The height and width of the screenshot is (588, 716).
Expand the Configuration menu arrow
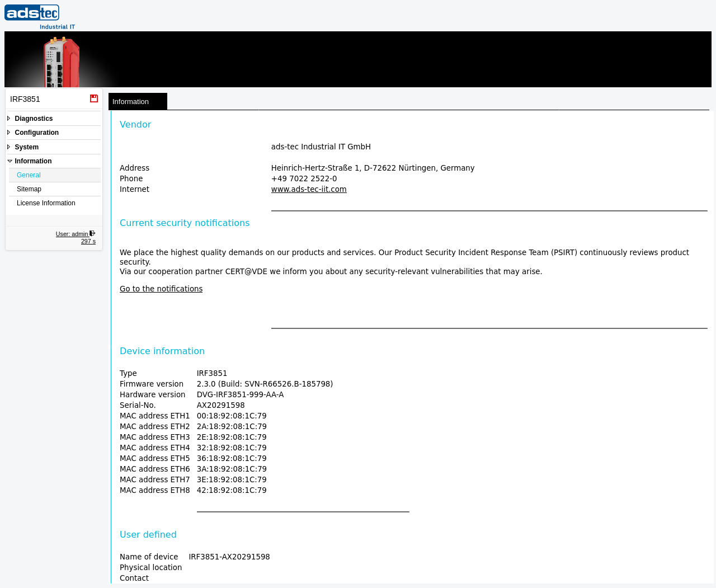click(9, 133)
